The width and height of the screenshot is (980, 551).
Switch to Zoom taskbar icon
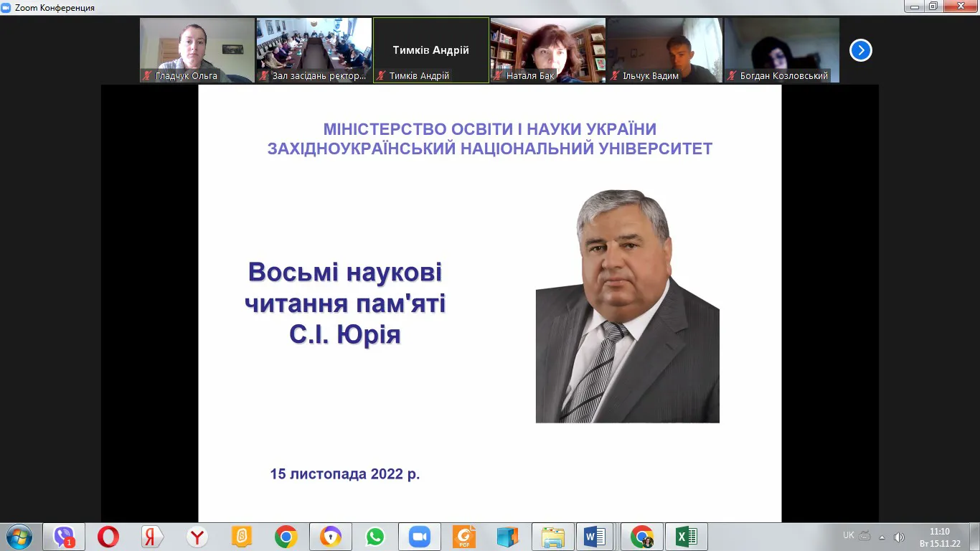tap(420, 537)
